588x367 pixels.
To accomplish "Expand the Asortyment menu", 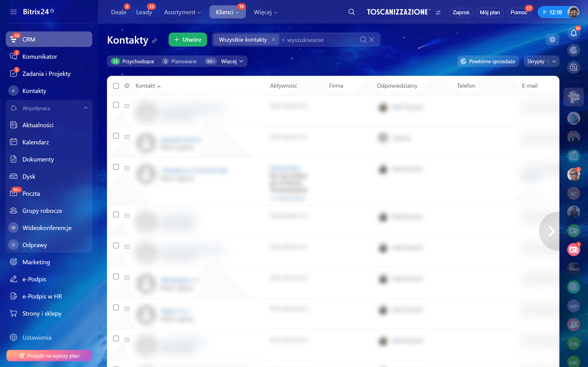I will (x=182, y=12).
